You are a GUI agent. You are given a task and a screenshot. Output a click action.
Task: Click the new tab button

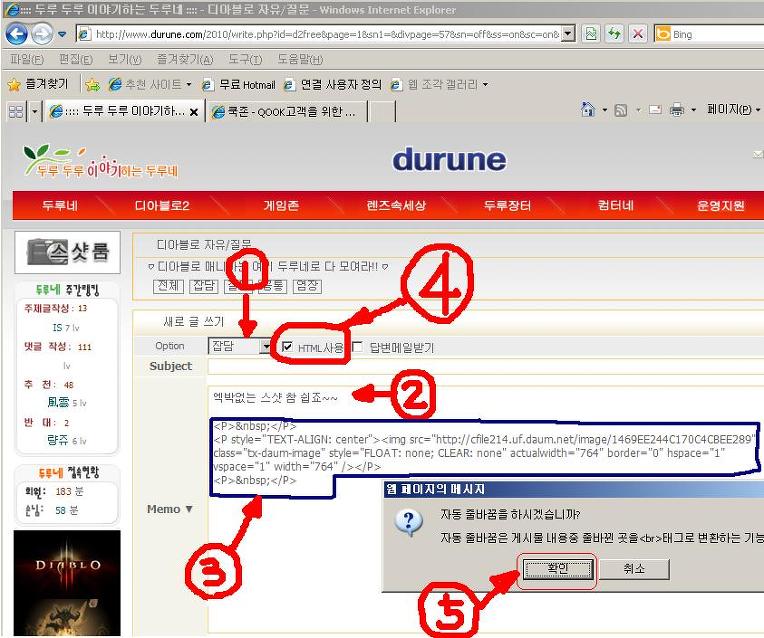(382, 112)
